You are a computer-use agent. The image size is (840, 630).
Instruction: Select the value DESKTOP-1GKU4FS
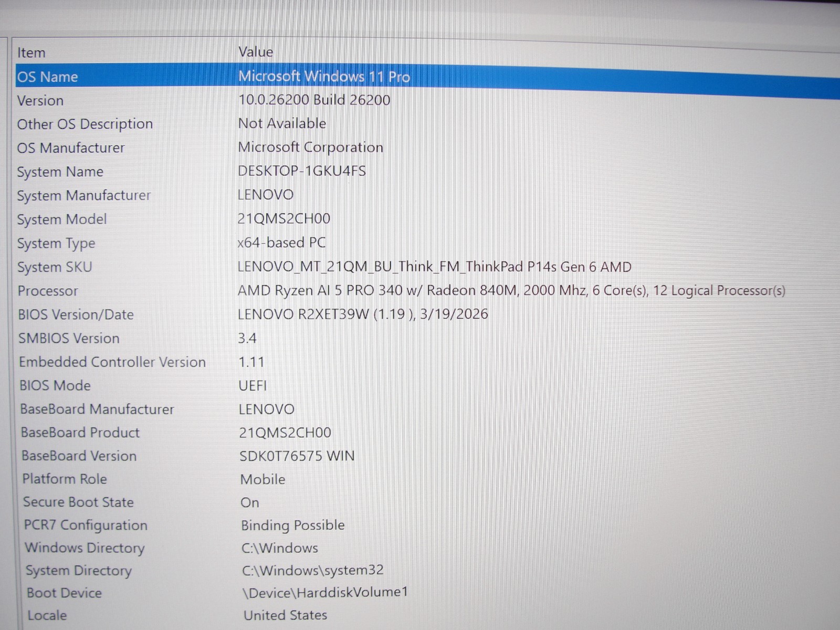point(302,171)
